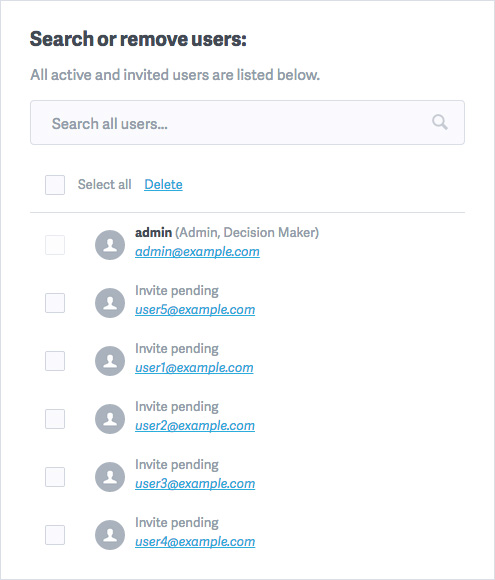The height and width of the screenshot is (580, 495).
Task: Click avatar icon for user3@example.com
Action: coord(110,477)
